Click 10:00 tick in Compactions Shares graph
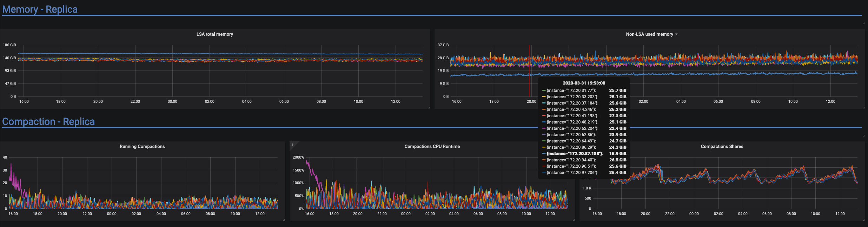The height and width of the screenshot is (227, 868). [x=815, y=214]
